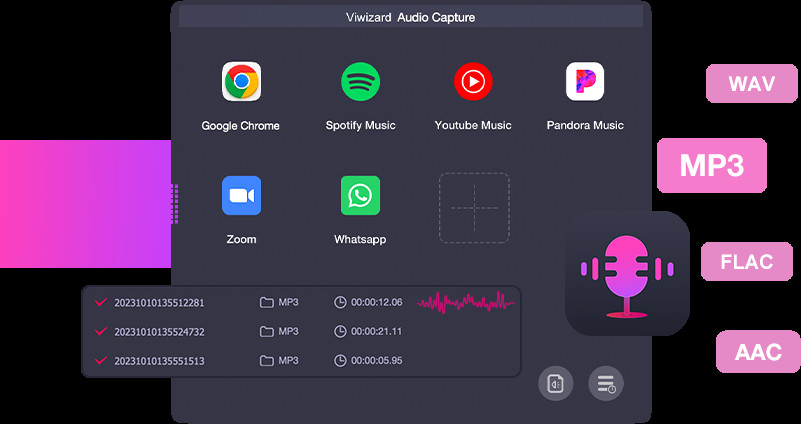The height and width of the screenshot is (424, 801).
Task: Click the pink microphone app logo
Action: pyautogui.click(x=627, y=273)
